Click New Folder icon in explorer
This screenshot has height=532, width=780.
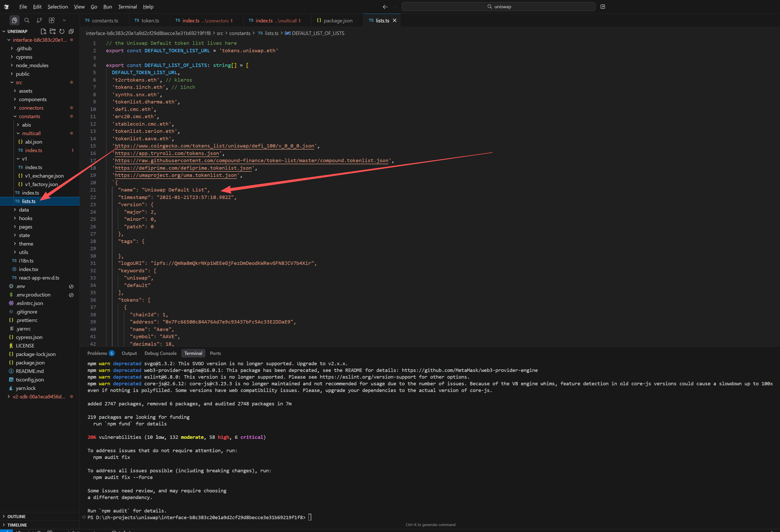click(53, 31)
